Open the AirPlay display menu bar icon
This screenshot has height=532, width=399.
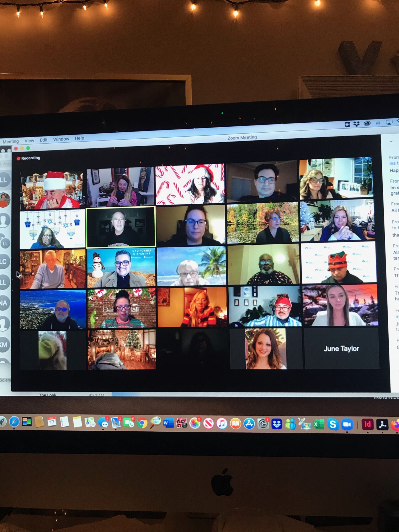point(389,122)
